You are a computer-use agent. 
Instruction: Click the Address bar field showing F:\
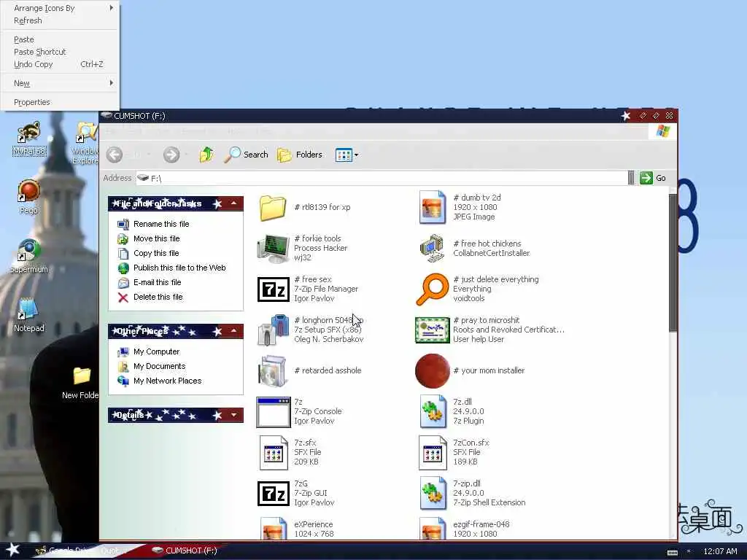[x=381, y=178]
